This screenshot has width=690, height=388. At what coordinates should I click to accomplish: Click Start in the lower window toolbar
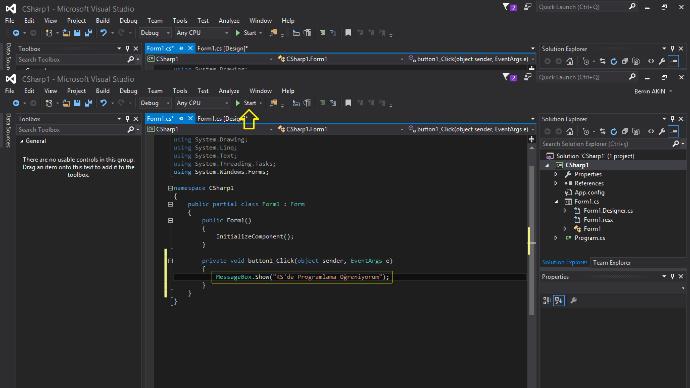point(246,103)
